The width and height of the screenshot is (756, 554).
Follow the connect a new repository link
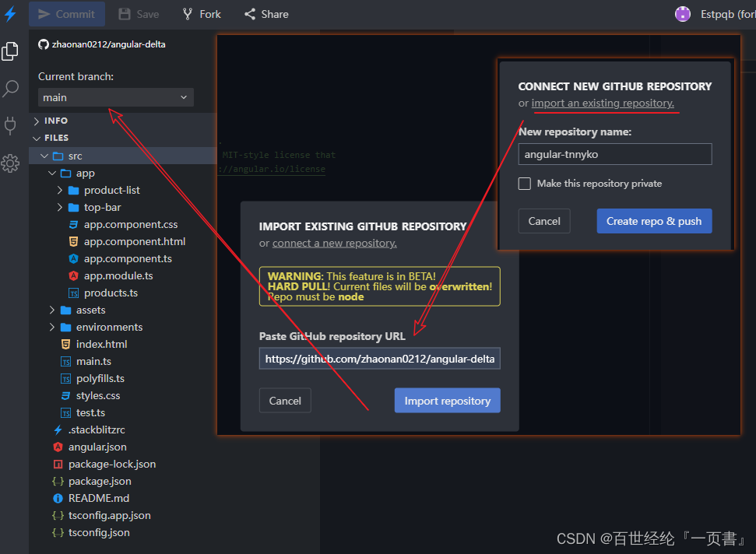click(x=335, y=244)
